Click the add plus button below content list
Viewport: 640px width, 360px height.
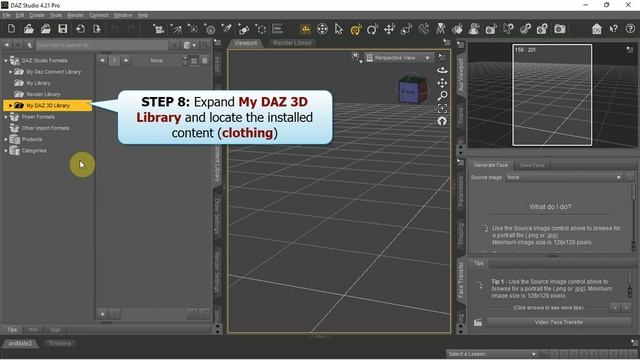(102, 314)
